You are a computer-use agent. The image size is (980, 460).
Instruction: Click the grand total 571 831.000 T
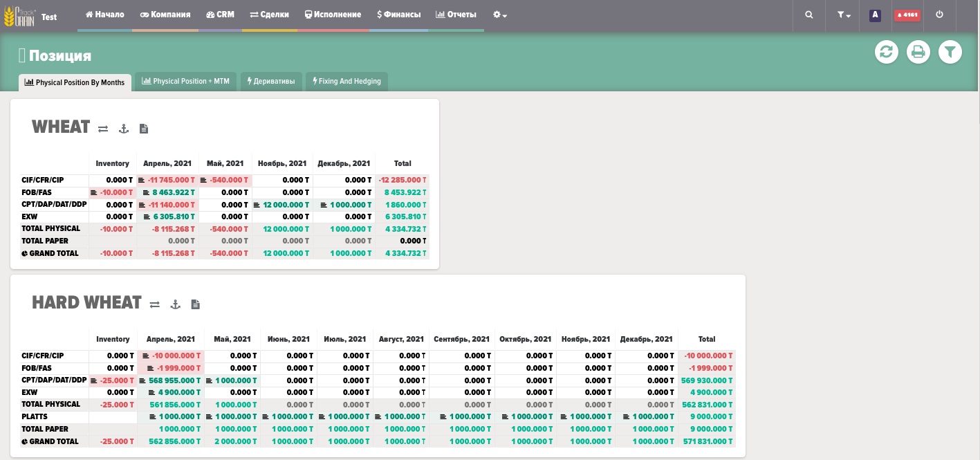708,442
